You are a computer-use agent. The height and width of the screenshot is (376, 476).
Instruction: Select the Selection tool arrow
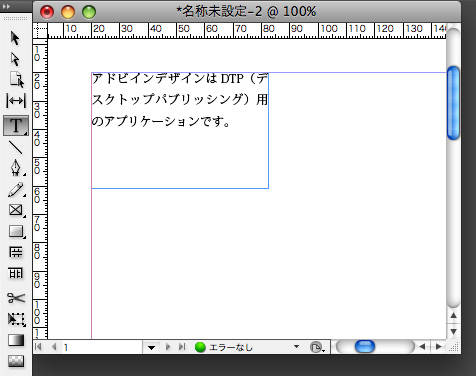pyautogui.click(x=15, y=38)
